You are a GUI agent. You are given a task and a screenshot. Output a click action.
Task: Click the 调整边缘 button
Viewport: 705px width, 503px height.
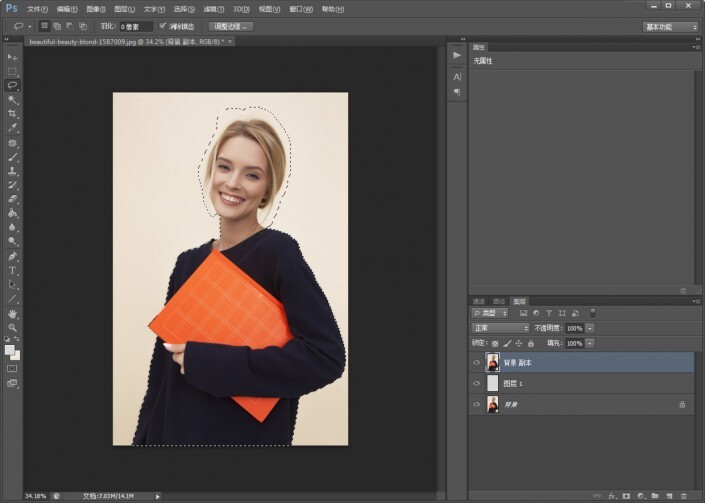(231, 26)
